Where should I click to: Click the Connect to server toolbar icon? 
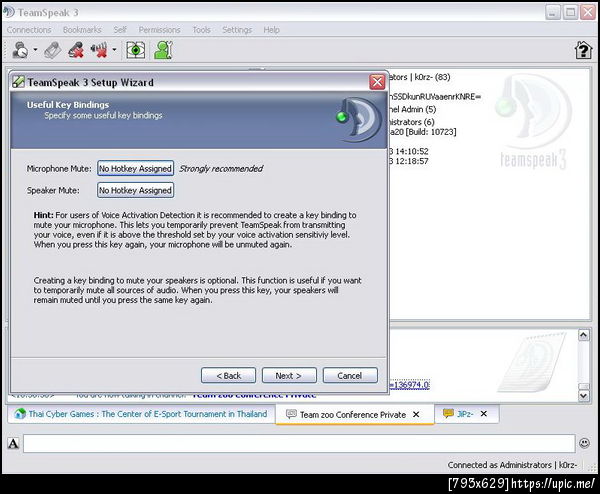(x=20, y=50)
